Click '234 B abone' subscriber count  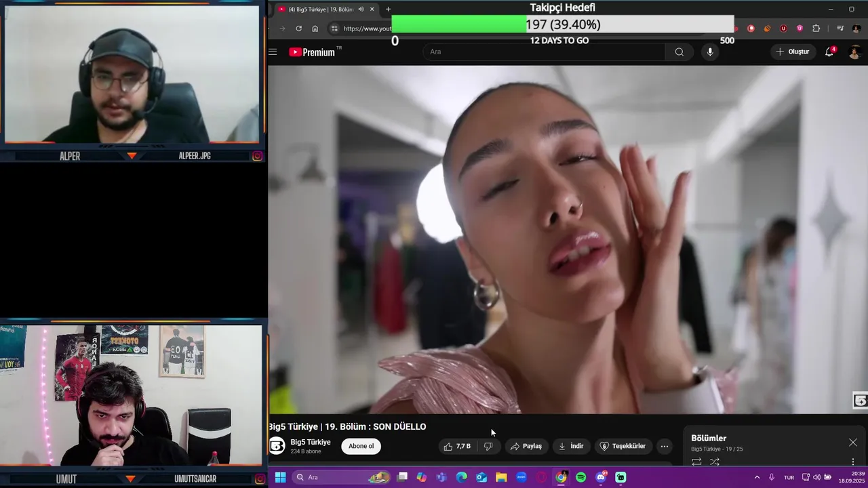[306, 451]
